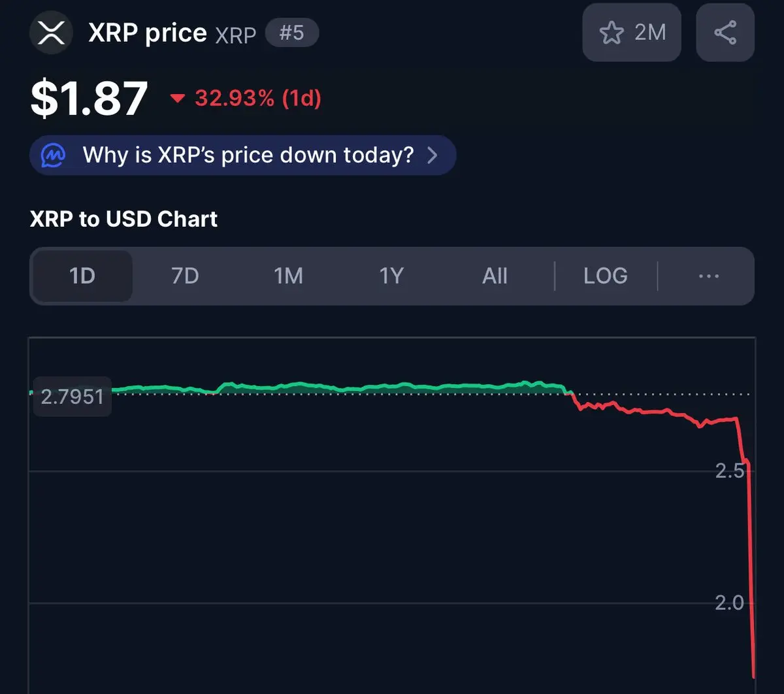This screenshot has width=784, height=694.
Task: Switch chart to 1M range
Action: 288,276
